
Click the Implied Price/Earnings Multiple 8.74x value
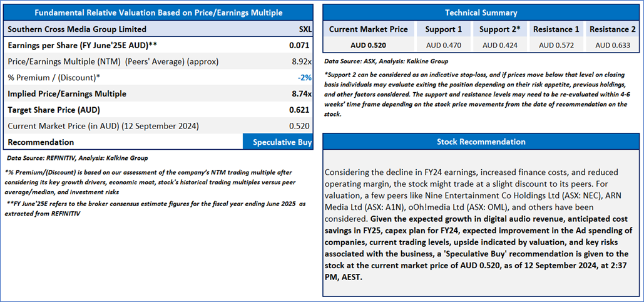[302, 93]
